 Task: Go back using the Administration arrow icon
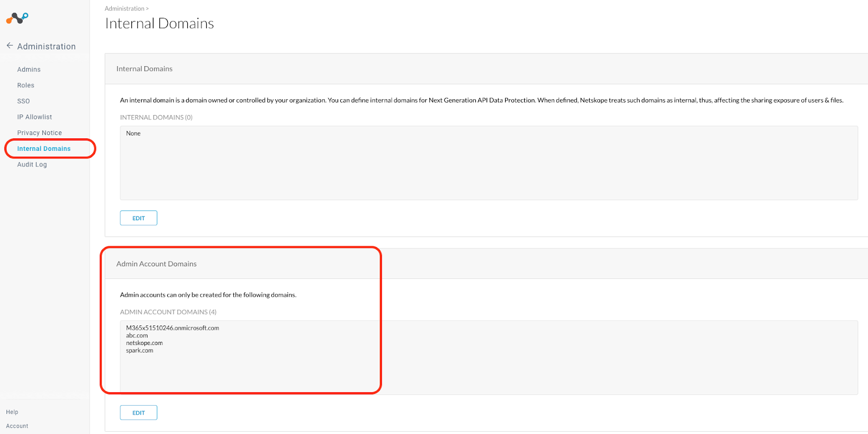point(10,46)
